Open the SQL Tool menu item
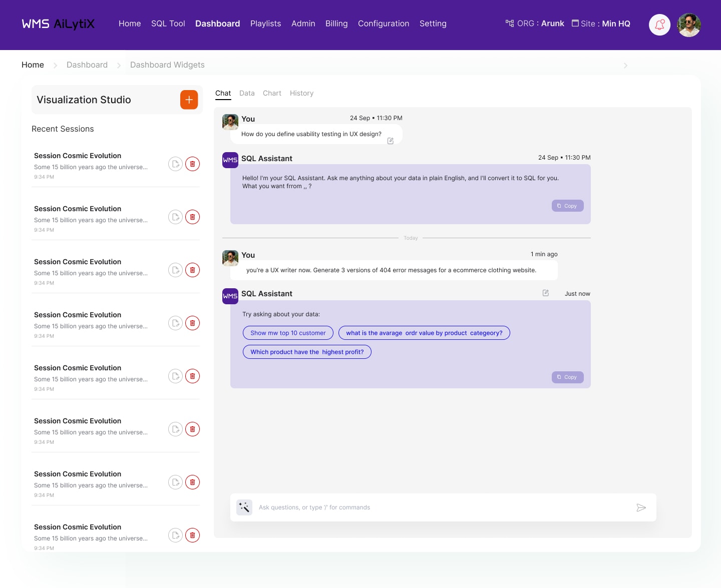Screen dimensions: 721x588 [168, 24]
